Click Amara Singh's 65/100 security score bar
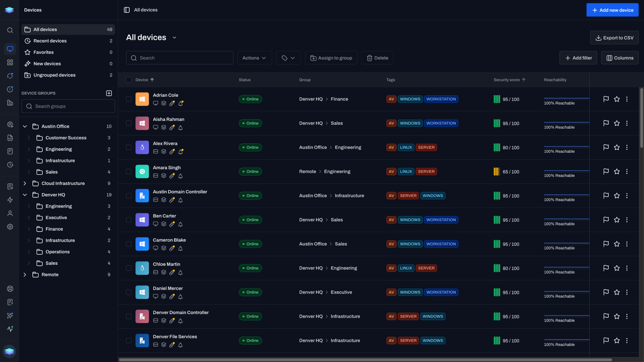This screenshot has width=644, height=362. (497, 171)
